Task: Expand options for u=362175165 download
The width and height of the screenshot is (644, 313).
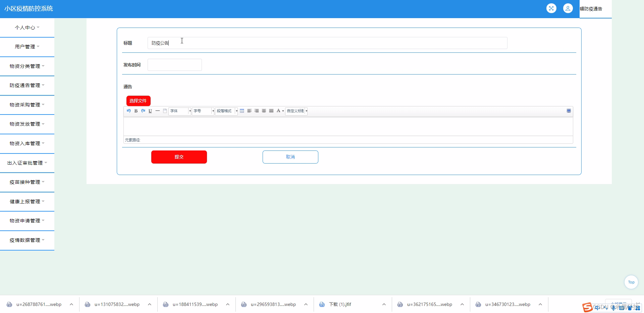Action: [x=462, y=304]
